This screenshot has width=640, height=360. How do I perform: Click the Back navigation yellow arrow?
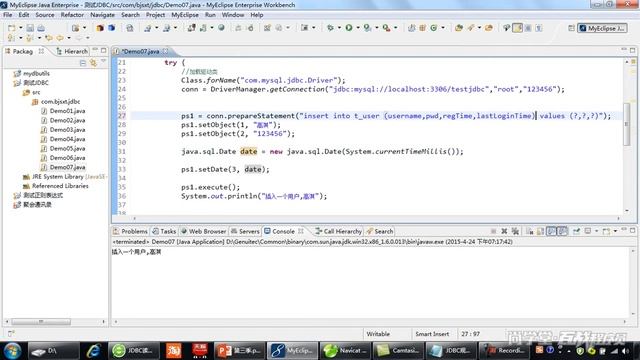tap(60, 38)
